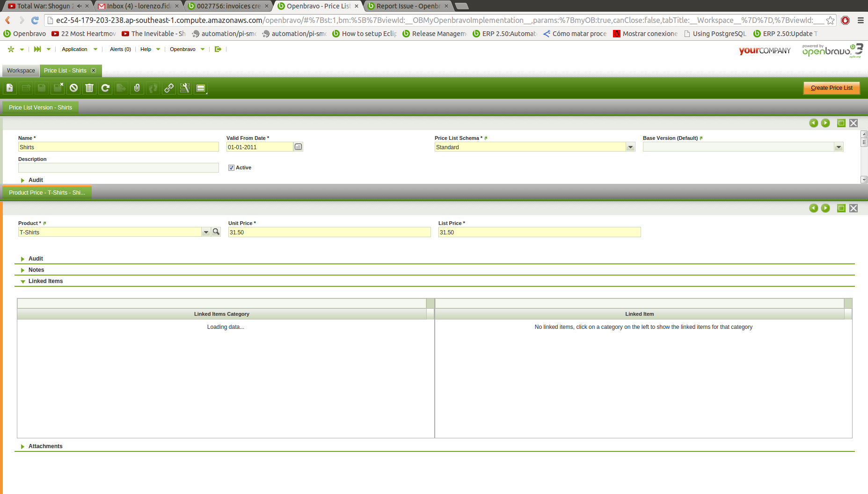Open the Base Version (Default) dropdown
This screenshot has width=868, height=494.
[839, 147]
